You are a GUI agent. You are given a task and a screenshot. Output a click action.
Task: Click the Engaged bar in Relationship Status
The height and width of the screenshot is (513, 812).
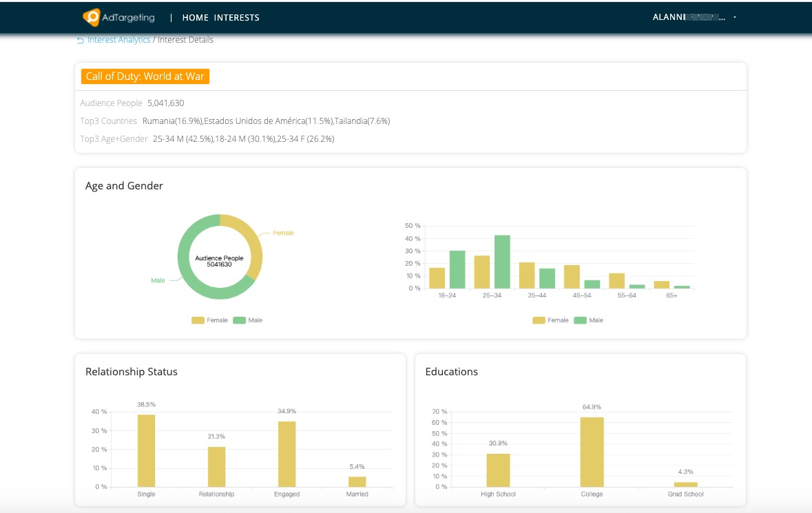287,454
